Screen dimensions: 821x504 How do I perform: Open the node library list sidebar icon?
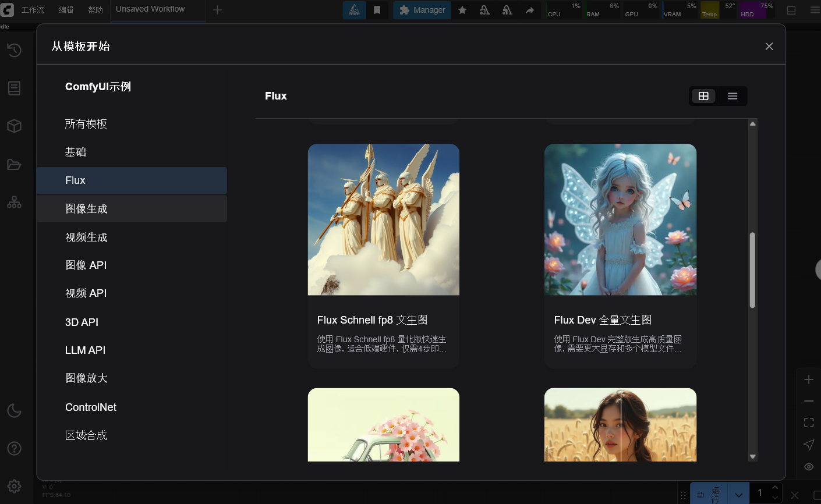tap(15, 88)
